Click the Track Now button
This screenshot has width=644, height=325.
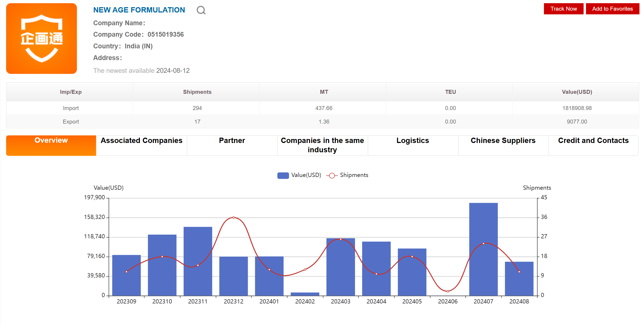(563, 9)
